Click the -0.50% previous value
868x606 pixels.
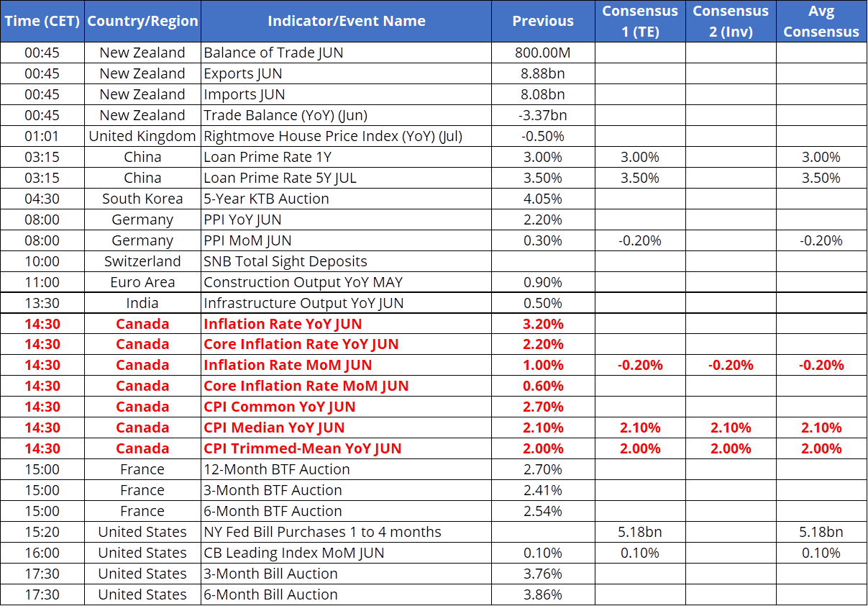pyautogui.click(x=543, y=136)
